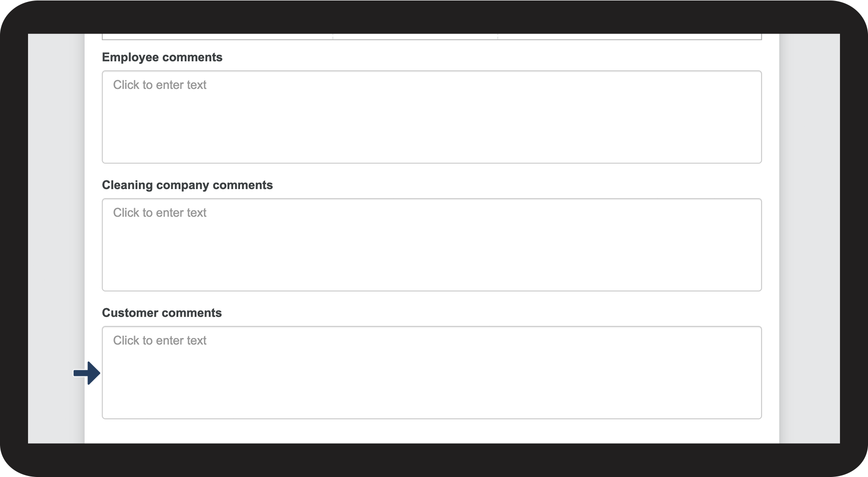Click placeholder text in Cleaning company comments field
868x477 pixels.
click(x=160, y=213)
